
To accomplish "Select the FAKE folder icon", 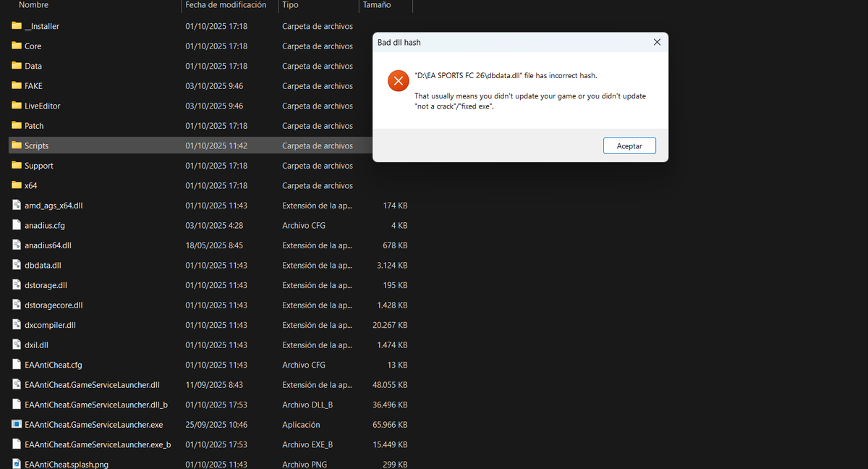I will [x=17, y=85].
